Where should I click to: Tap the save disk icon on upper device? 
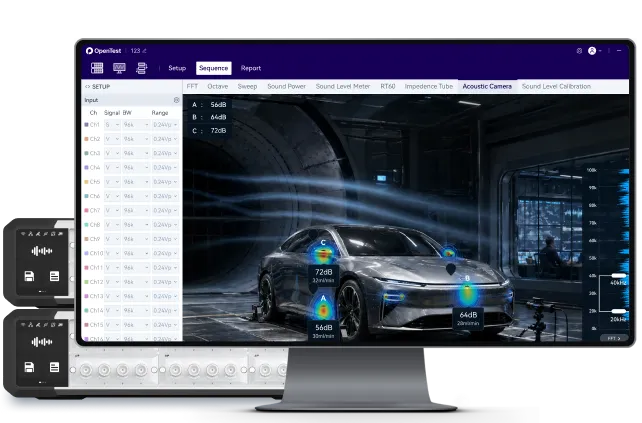pyautogui.click(x=29, y=276)
